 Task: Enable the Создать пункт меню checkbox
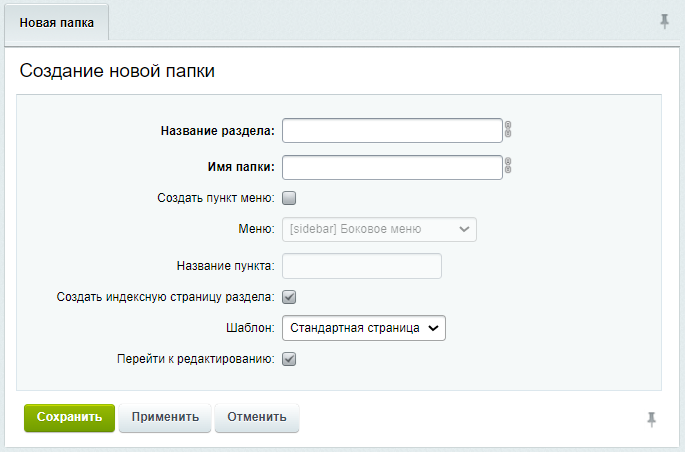click(x=289, y=198)
